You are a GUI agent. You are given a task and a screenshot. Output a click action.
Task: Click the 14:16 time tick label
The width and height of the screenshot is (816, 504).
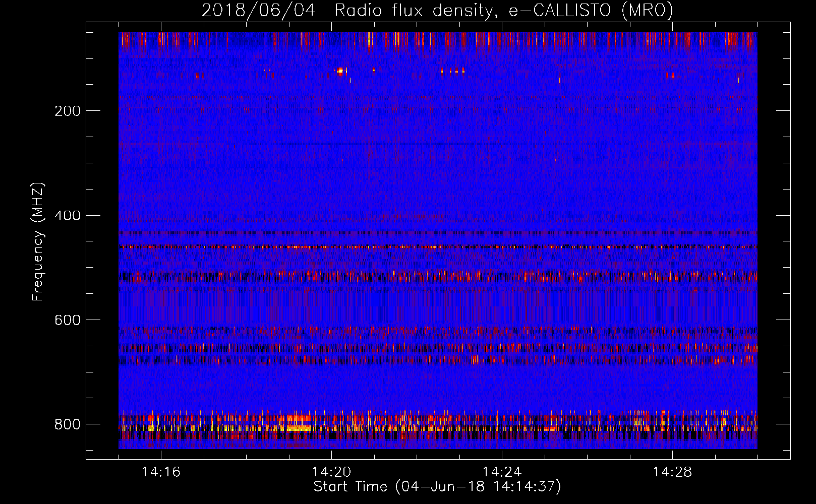point(161,472)
